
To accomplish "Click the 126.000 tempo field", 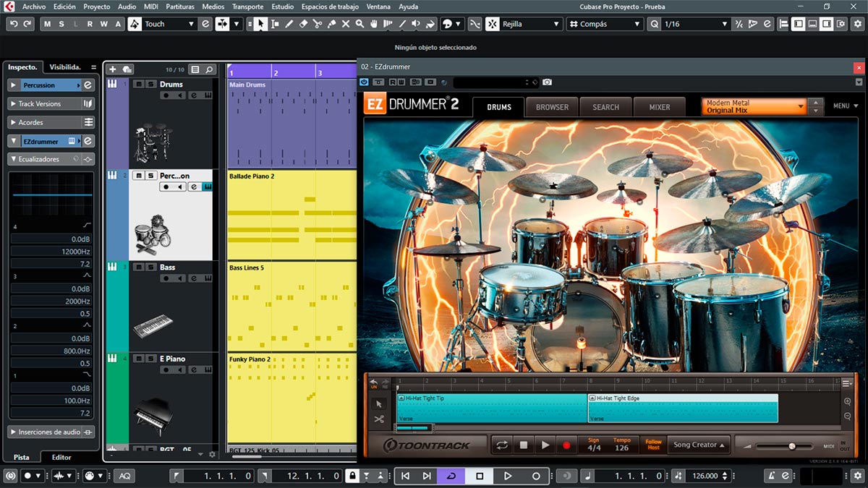I will click(706, 476).
